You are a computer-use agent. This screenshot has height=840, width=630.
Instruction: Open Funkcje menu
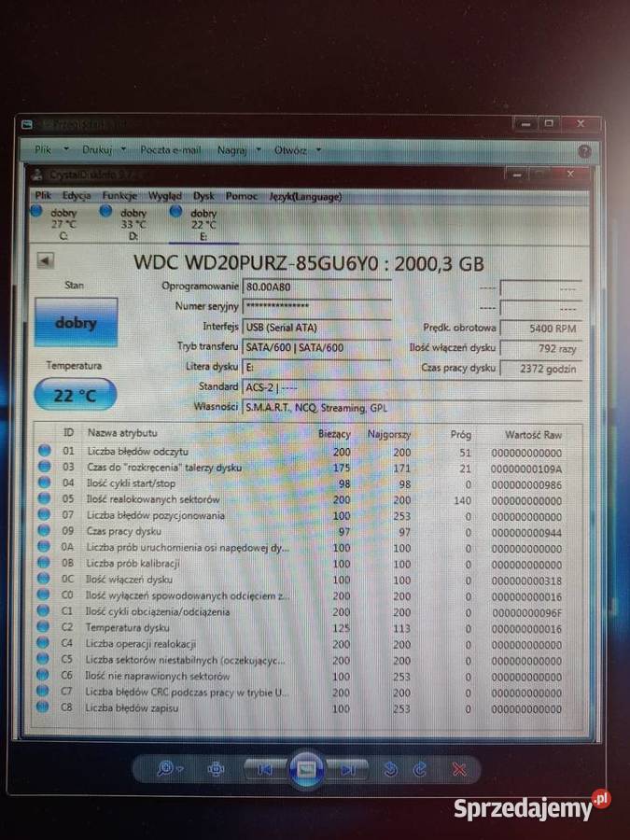tap(119, 196)
